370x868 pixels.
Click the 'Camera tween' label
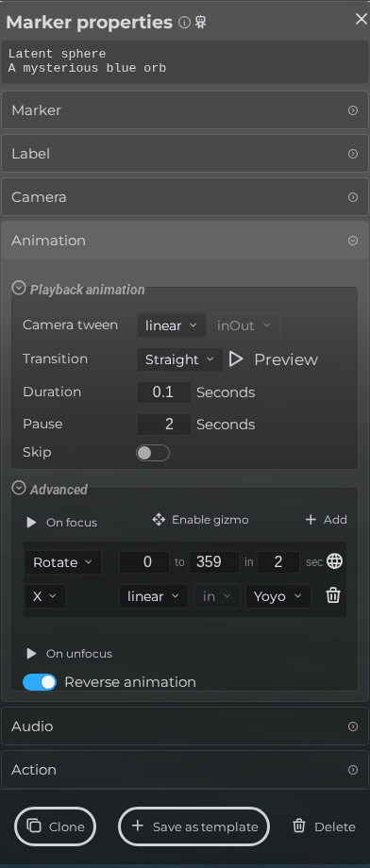coord(71,325)
